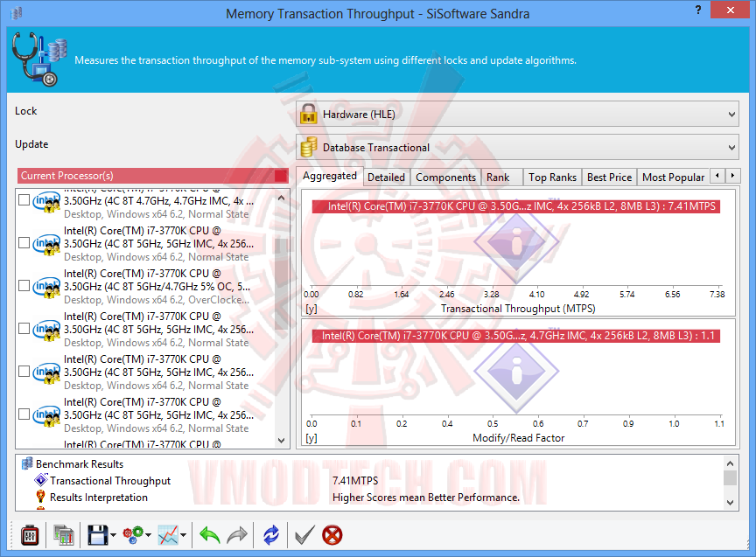This screenshot has width=756, height=557.
Task: Refresh results with the blue arrows icon
Action: tap(271, 535)
